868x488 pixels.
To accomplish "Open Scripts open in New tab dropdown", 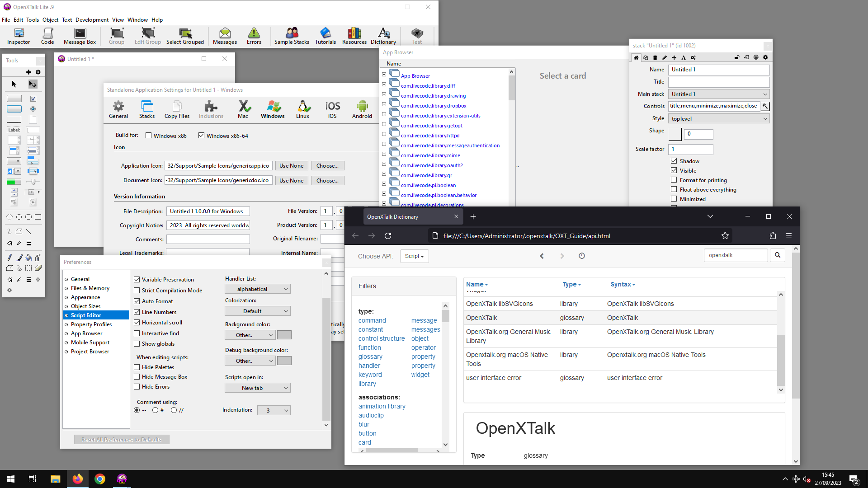I will coord(258,388).
